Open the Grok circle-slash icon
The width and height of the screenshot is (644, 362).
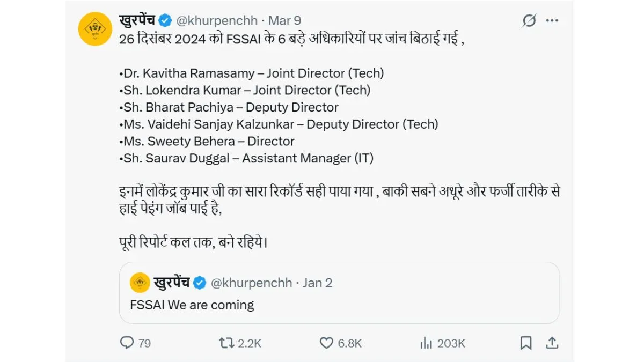(x=529, y=21)
